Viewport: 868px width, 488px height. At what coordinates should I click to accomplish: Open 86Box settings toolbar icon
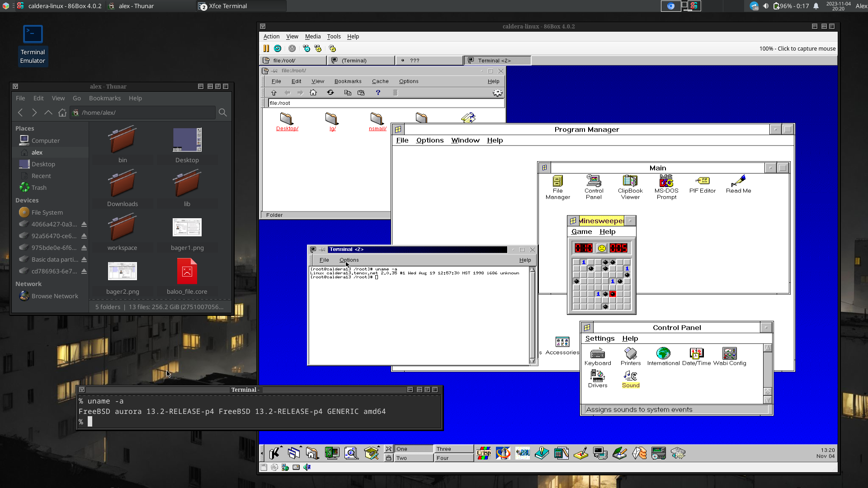pos(332,48)
